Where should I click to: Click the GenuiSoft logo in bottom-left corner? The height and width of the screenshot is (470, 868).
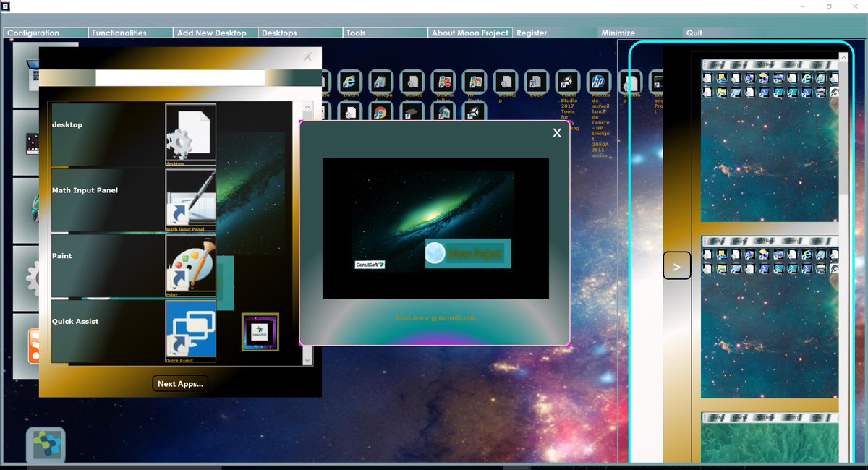tap(45, 444)
